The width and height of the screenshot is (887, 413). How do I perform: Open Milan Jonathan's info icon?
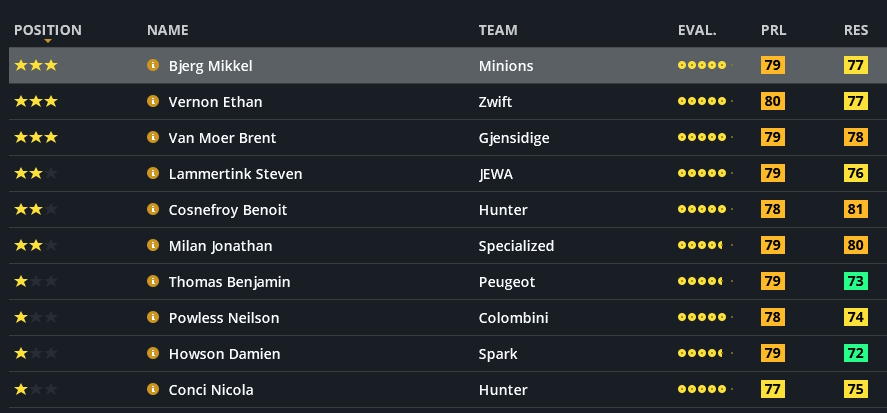coord(153,246)
